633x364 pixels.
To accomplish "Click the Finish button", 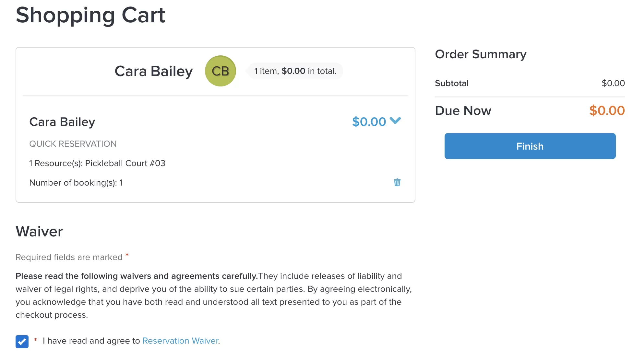I will [x=530, y=146].
